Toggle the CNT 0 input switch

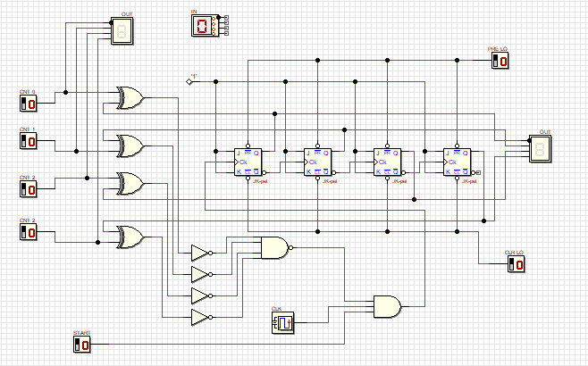(x=28, y=103)
